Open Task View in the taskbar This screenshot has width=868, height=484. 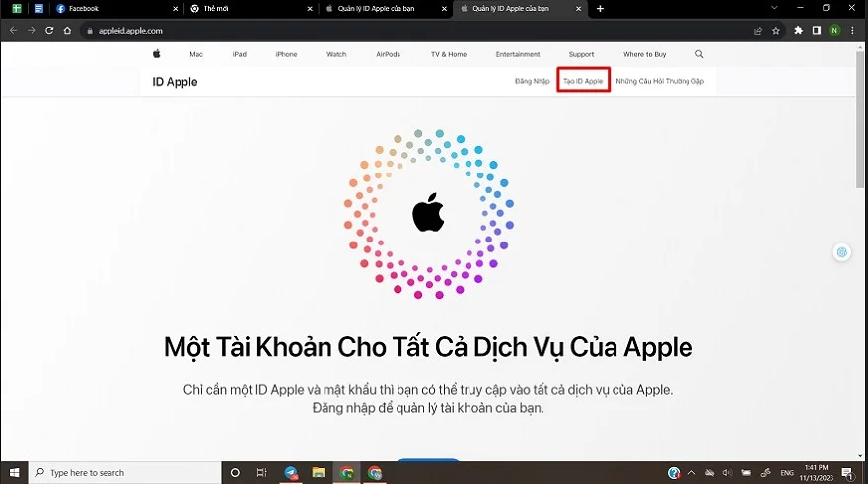click(261, 473)
